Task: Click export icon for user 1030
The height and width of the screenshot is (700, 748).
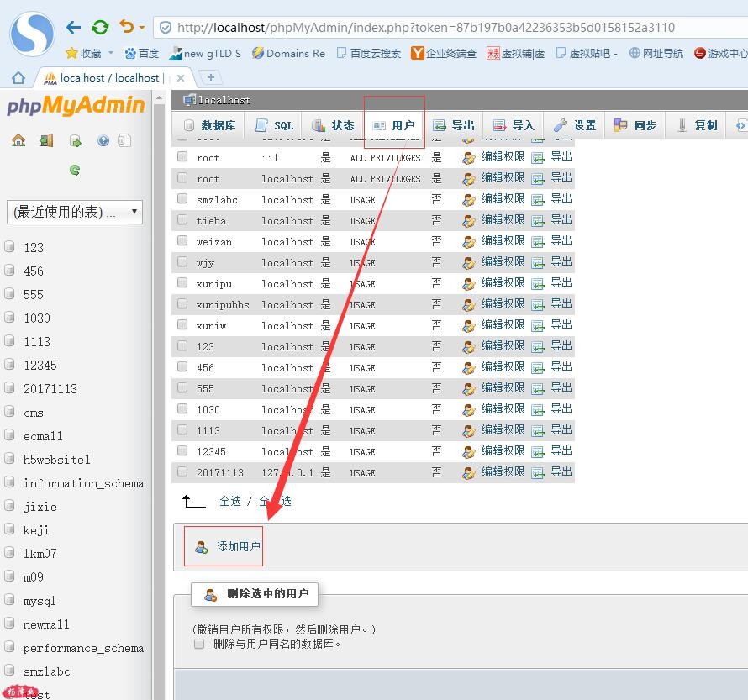Action: 538,409
